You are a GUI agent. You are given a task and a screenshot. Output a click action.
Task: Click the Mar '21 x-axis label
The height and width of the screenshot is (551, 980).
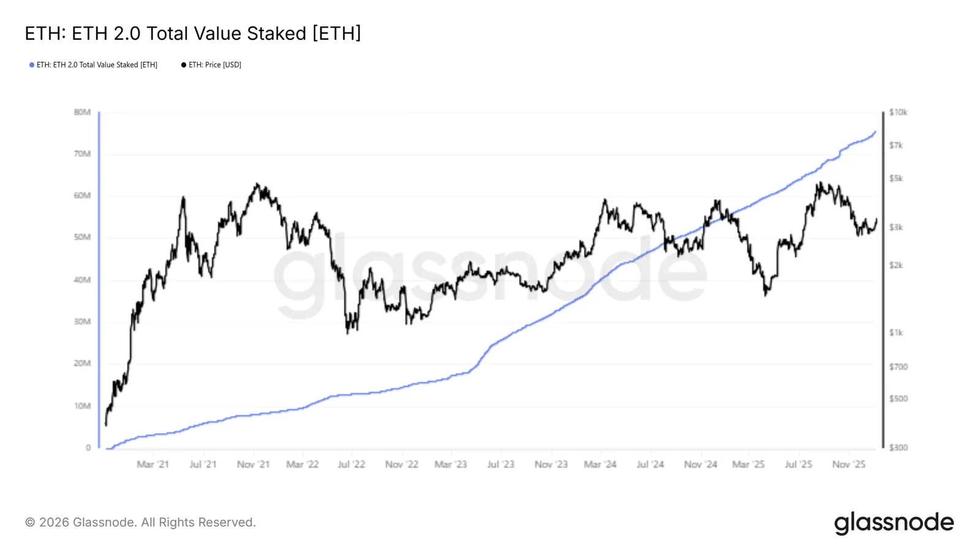click(153, 465)
